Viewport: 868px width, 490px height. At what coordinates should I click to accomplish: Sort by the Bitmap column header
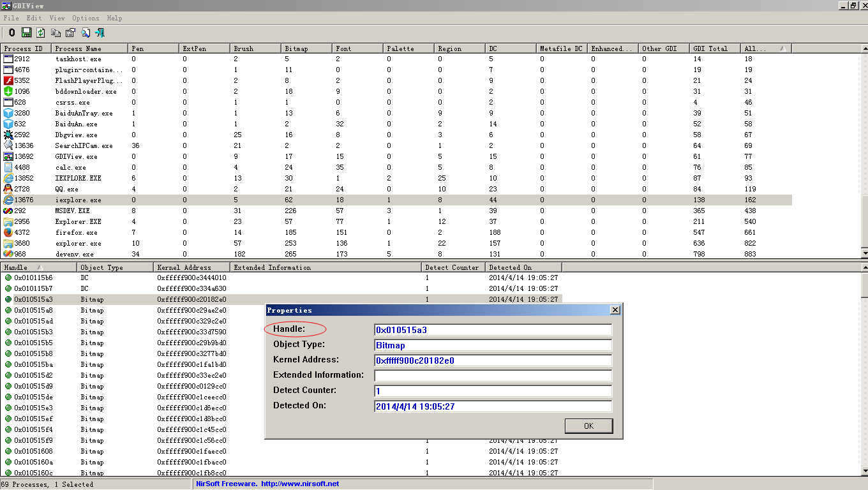[307, 48]
